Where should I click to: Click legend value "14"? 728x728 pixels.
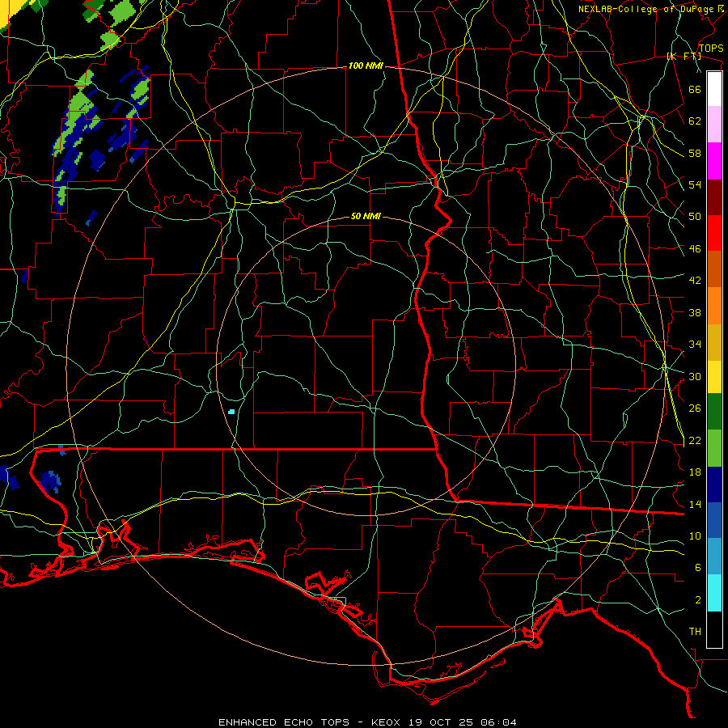(695, 504)
